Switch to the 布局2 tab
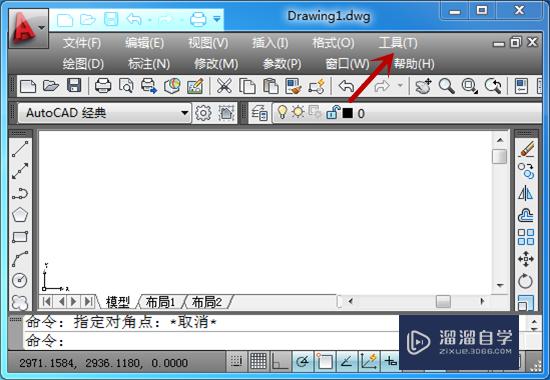The image size is (550, 380). tap(207, 302)
